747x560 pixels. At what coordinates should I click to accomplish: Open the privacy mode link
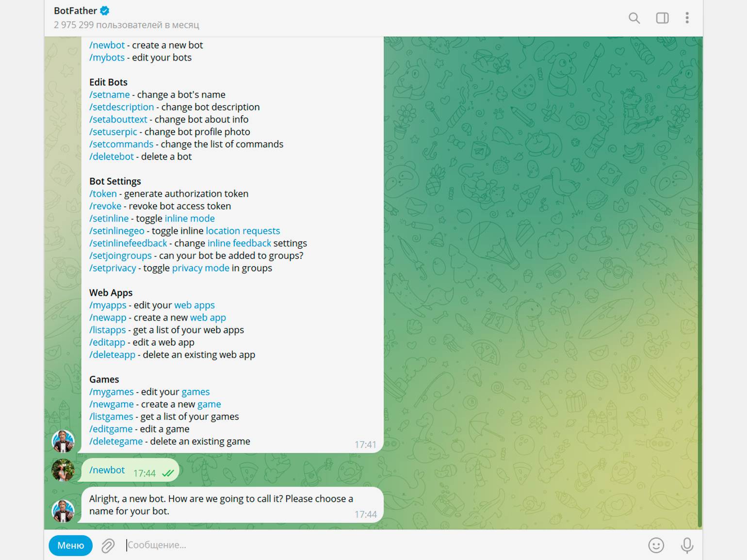click(201, 268)
